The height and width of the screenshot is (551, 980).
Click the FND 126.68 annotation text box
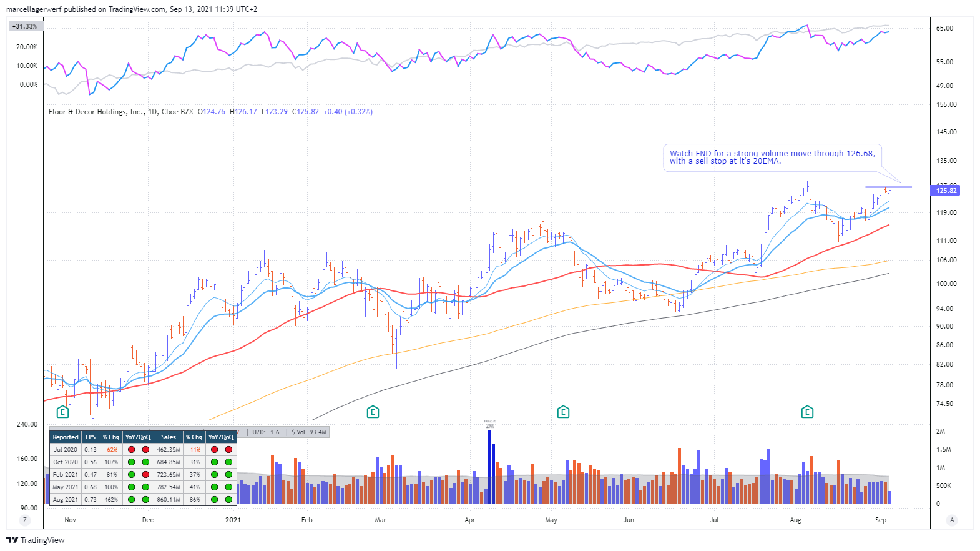[772, 157]
